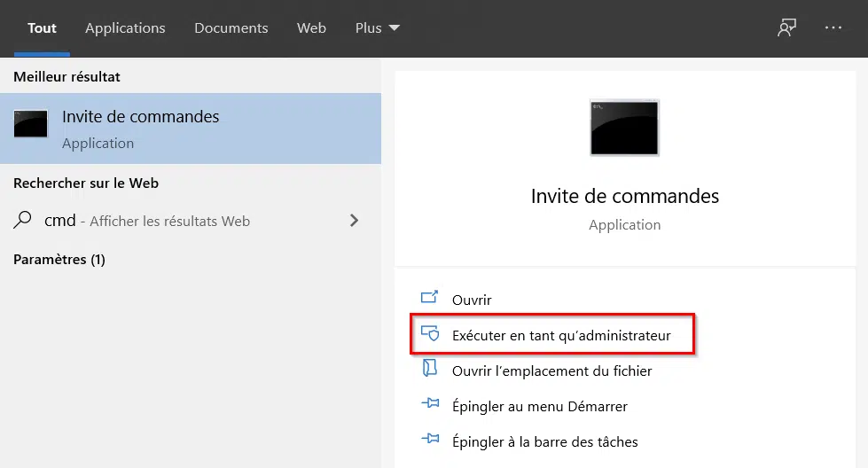Viewport: 868px width, 468px height.
Task: Click the magnifier icon beside cmd
Action: (23, 220)
